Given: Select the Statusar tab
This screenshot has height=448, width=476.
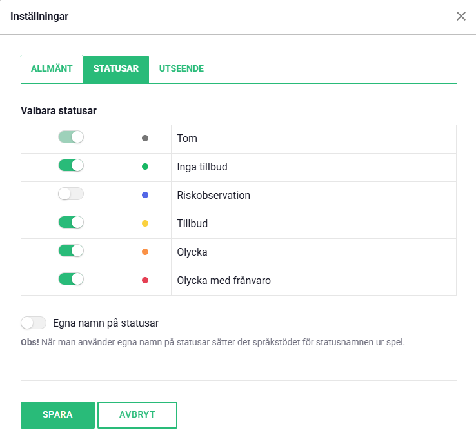Looking at the screenshot, I should [116, 69].
